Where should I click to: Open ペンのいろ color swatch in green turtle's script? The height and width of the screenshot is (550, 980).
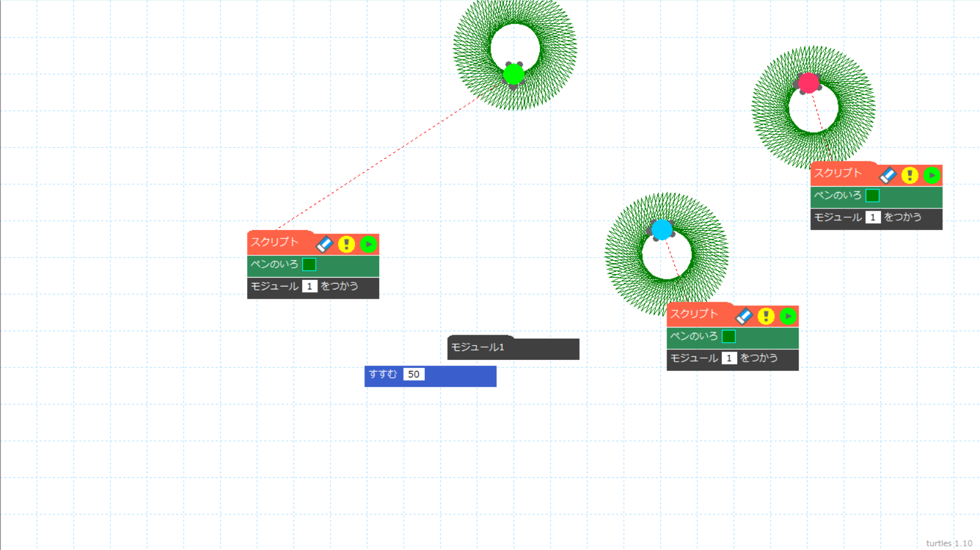tap(309, 265)
